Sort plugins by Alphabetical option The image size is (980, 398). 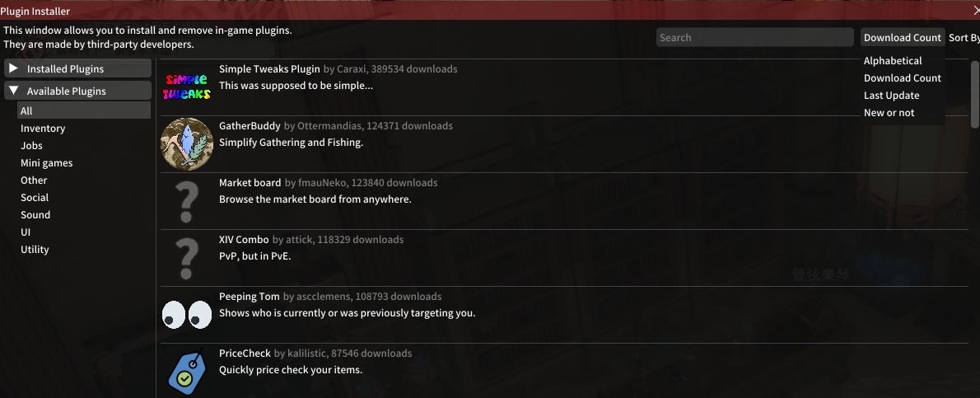pos(893,61)
